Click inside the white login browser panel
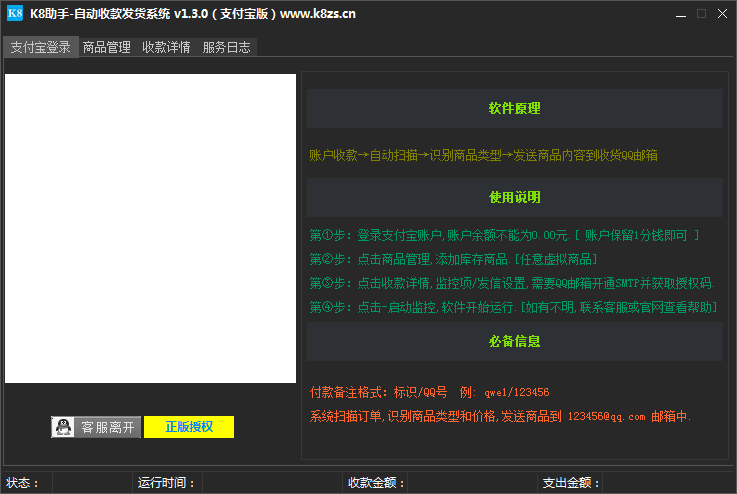 click(x=150, y=228)
